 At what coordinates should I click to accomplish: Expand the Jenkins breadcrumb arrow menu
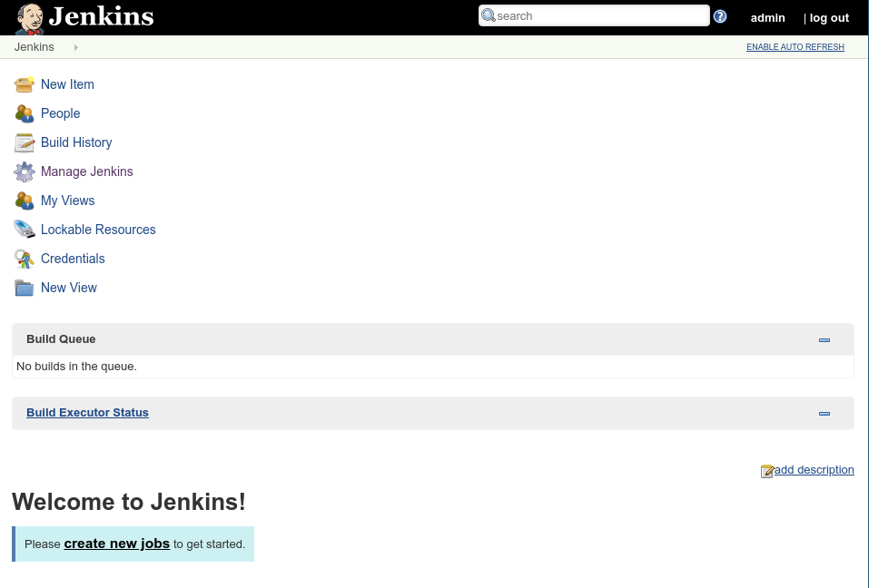click(75, 47)
